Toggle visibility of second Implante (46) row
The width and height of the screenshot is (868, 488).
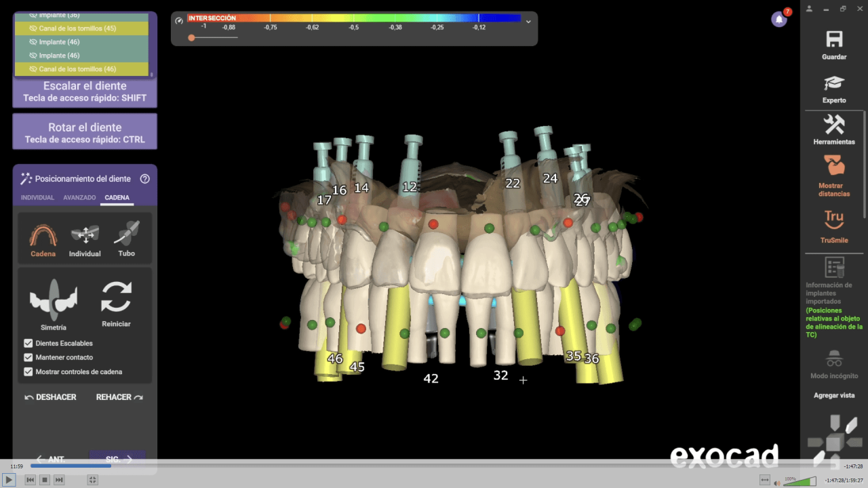(x=34, y=56)
